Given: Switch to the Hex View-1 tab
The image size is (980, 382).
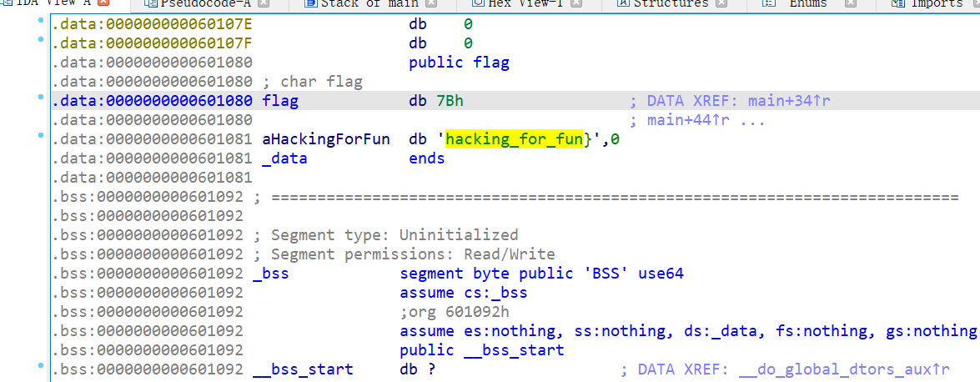Looking at the screenshot, I should [x=525, y=3].
